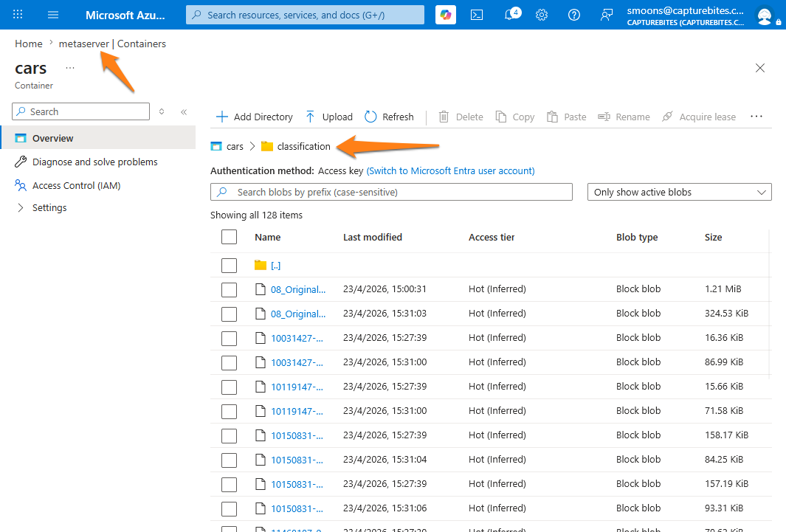Click the Paste toolbar button
The height and width of the screenshot is (532, 786).
(566, 117)
